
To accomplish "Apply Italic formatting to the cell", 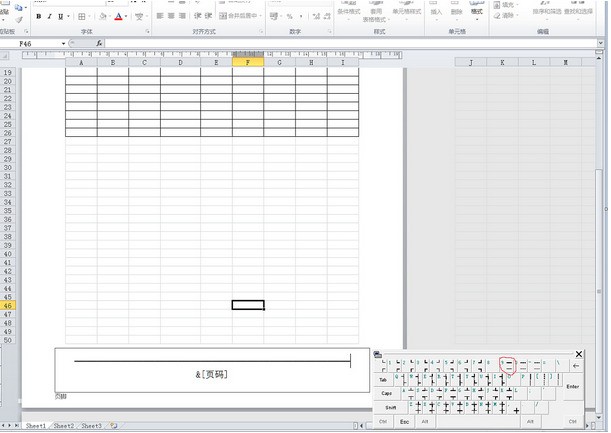I will pyautogui.click(x=49, y=16).
